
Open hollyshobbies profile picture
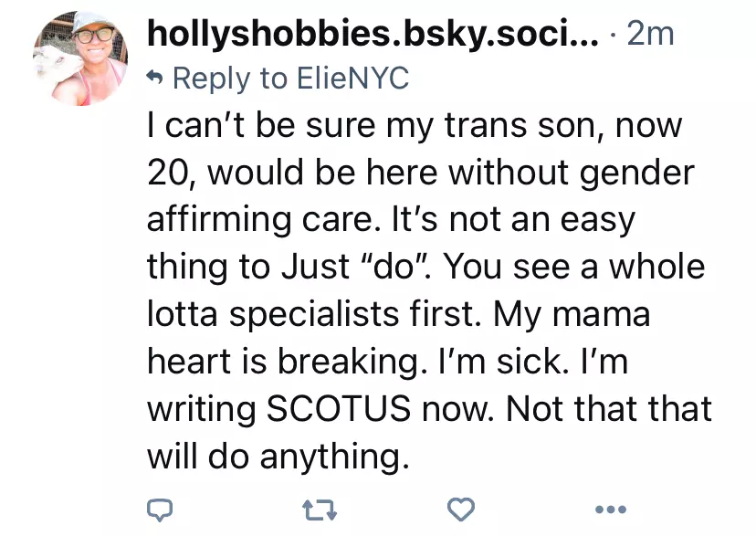click(80, 58)
